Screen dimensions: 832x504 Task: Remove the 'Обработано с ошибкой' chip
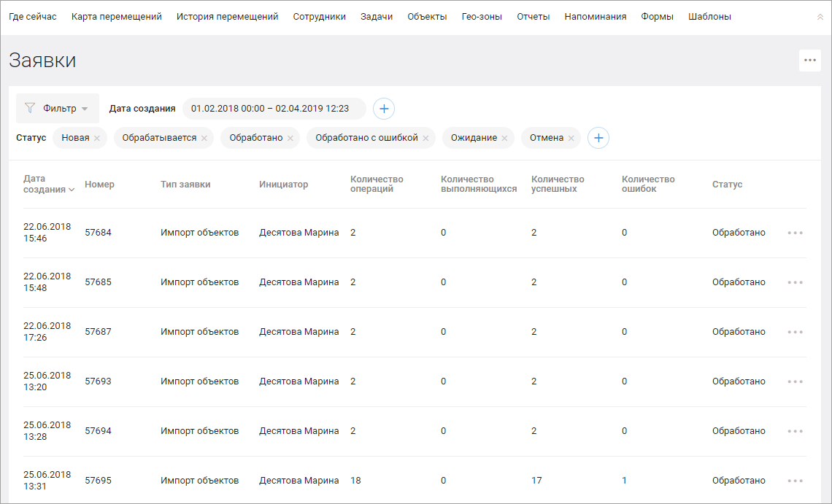pyautogui.click(x=425, y=139)
